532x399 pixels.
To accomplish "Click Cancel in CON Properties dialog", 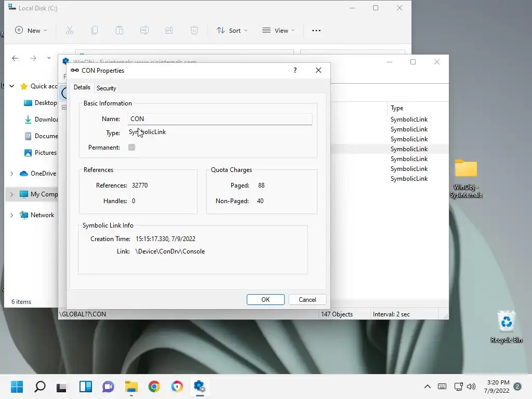I will click(308, 300).
